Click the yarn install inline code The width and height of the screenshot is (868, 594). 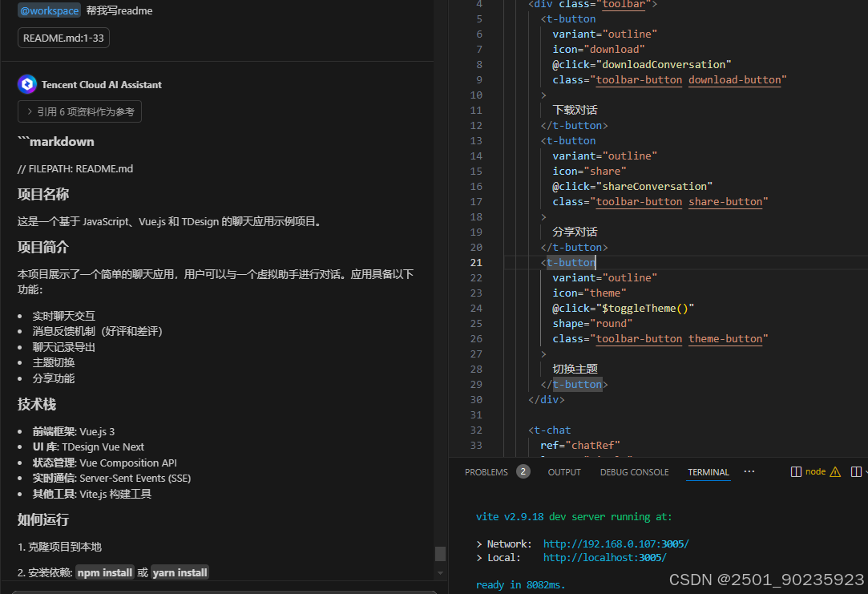(x=180, y=572)
